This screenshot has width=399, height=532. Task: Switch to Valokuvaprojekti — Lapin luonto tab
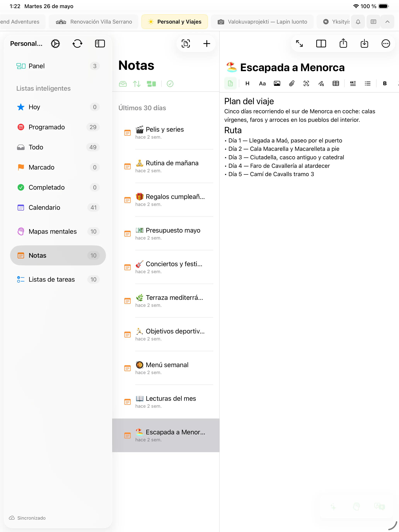[x=262, y=22]
